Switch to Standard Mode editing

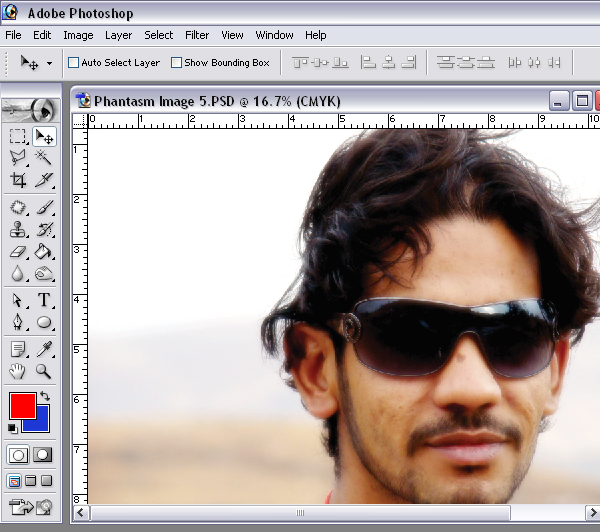coord(18,455)
